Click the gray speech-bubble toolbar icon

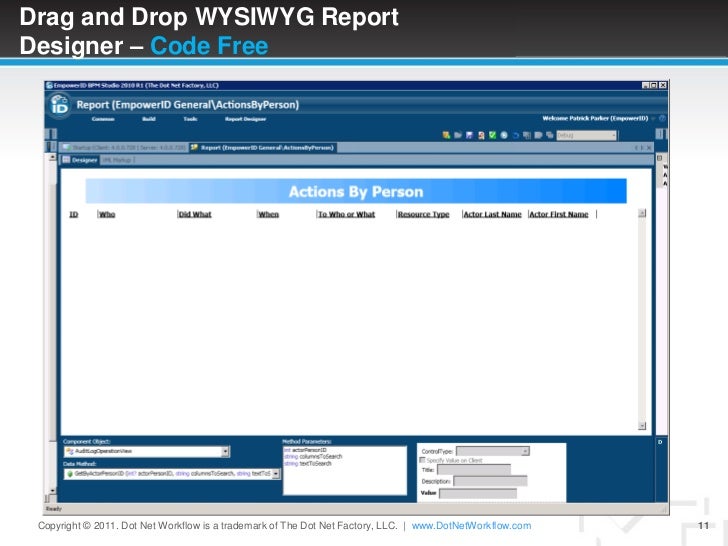click(x=539, y=135)
